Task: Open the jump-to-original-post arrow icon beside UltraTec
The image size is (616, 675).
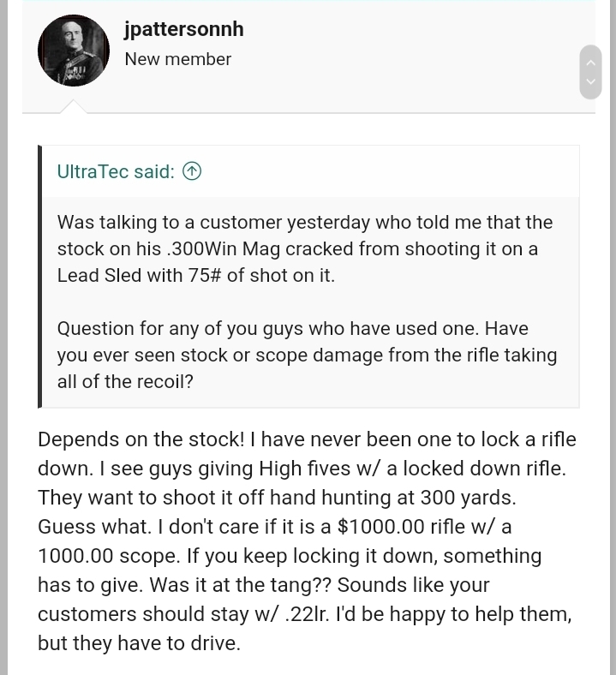Action: [x=192, y=171]
